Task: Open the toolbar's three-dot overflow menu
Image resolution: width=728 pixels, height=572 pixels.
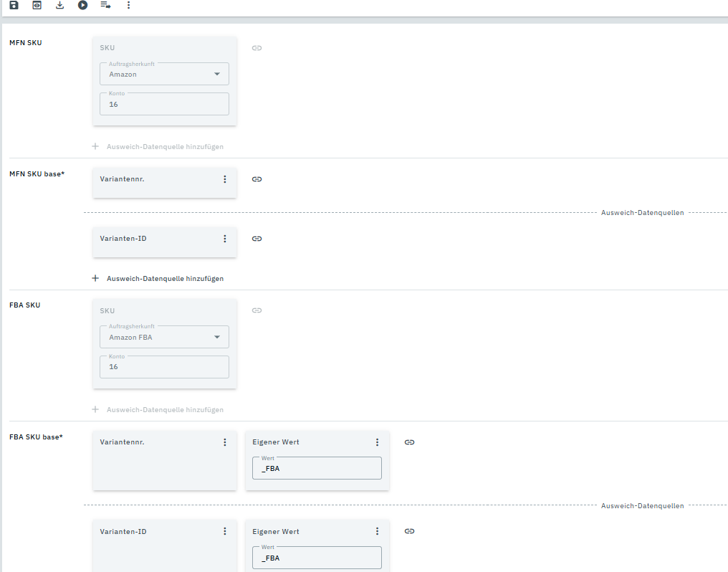Action: tap(128, 5)
